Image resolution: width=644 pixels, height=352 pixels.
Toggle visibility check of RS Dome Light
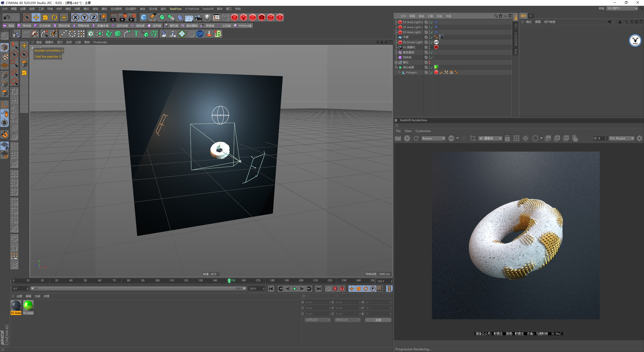click(432, 42)
